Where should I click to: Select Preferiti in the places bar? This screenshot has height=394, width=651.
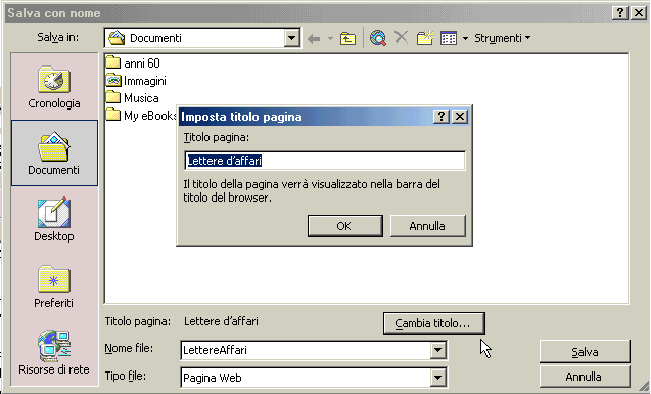[54, 286]
